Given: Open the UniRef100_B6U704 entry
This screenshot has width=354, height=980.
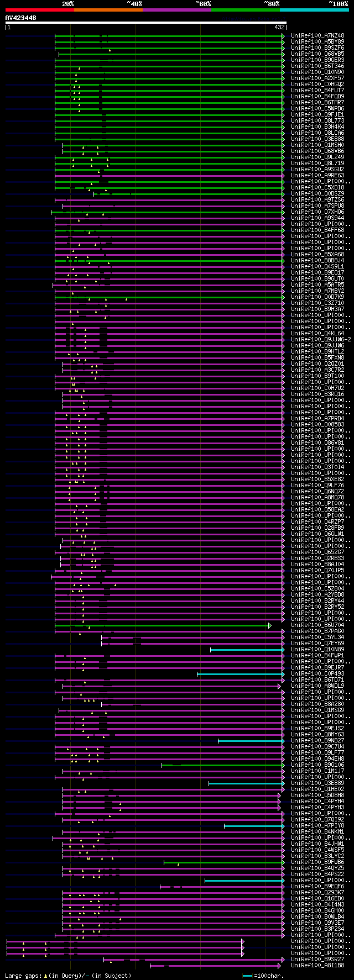Looking at the screenshot, I should point(317,625).
